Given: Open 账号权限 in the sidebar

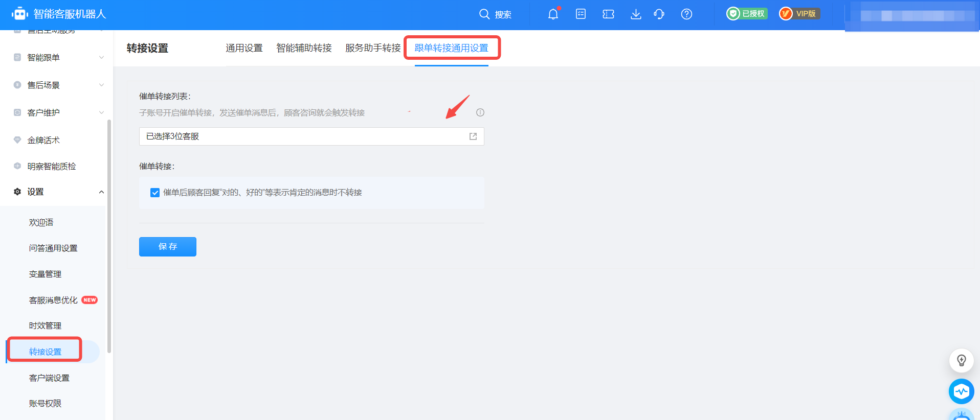Looking at the screenshot, I should point(45,404).
